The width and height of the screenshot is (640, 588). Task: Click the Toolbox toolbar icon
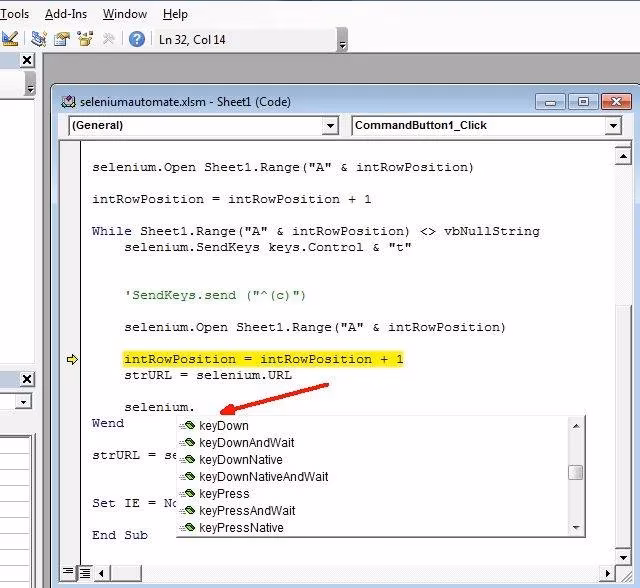click(109, 39)
